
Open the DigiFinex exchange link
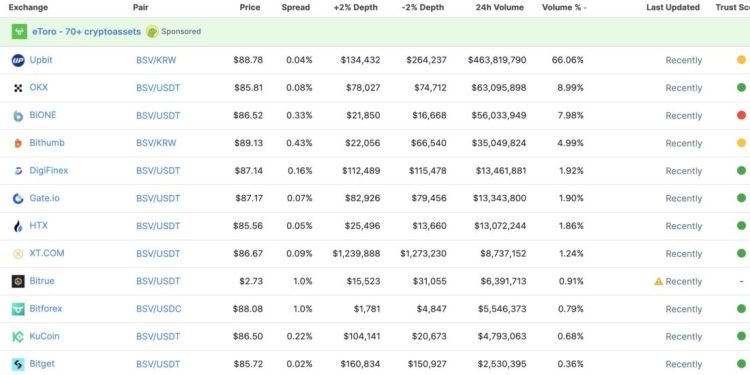click(x=49, y=170)
